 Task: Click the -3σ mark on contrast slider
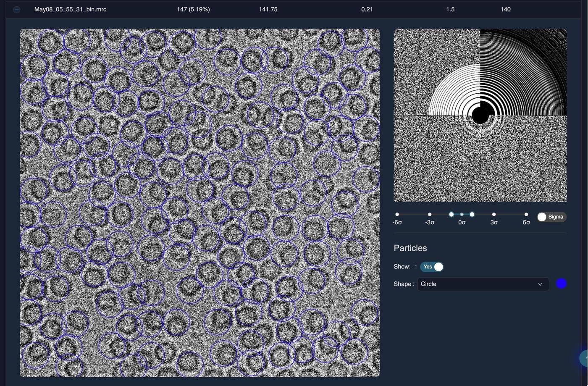430,214
